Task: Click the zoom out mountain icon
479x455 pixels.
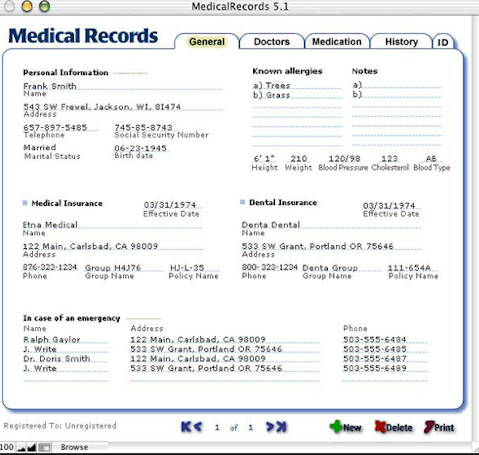Action: click(x=22, y=448)
